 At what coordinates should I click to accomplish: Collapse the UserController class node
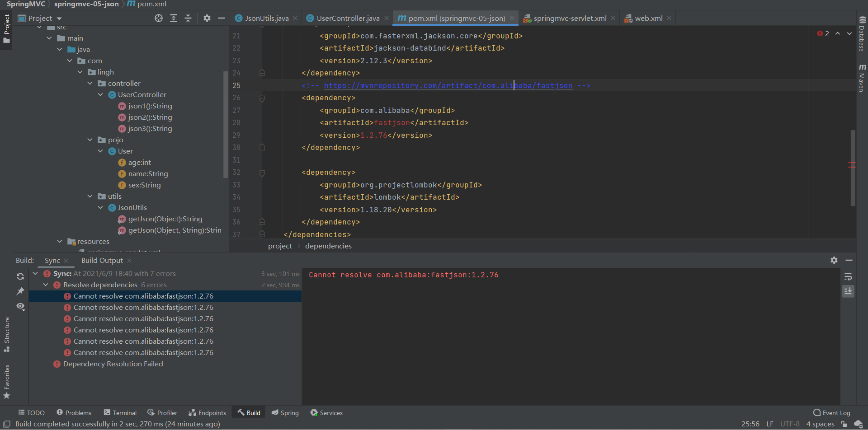click(100, 95)
